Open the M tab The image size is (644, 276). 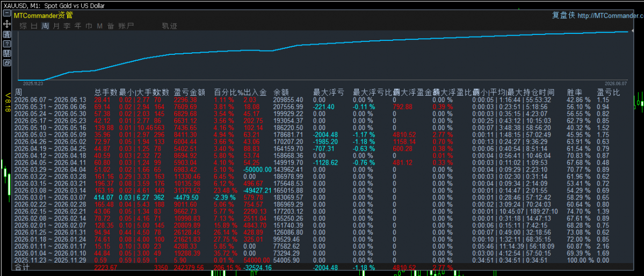(x=99, y=26)
